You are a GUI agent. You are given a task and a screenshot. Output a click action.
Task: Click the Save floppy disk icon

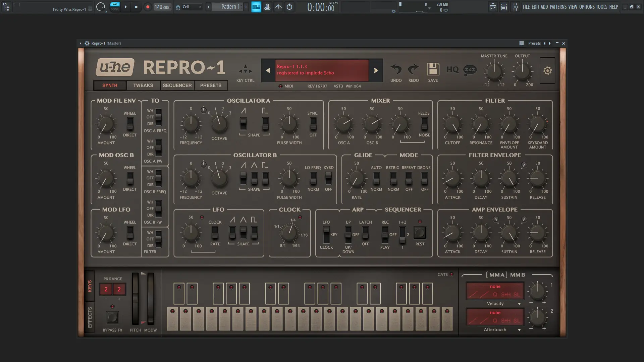tap(433, 69)
